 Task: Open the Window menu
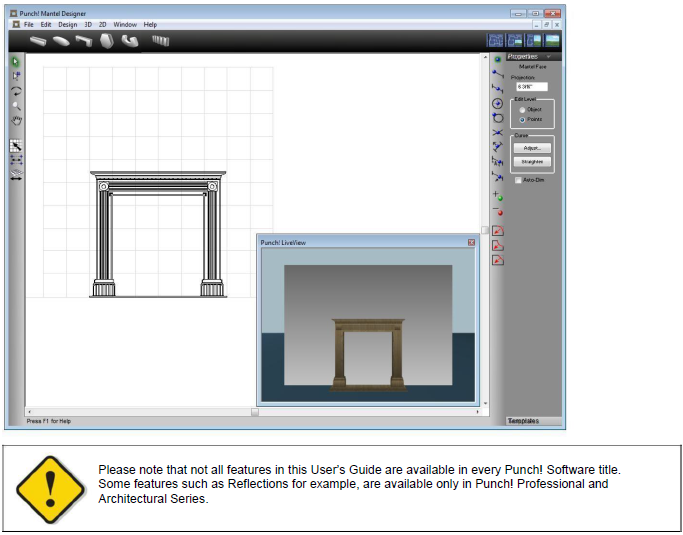pyautogui.click(x=125, y=25)
